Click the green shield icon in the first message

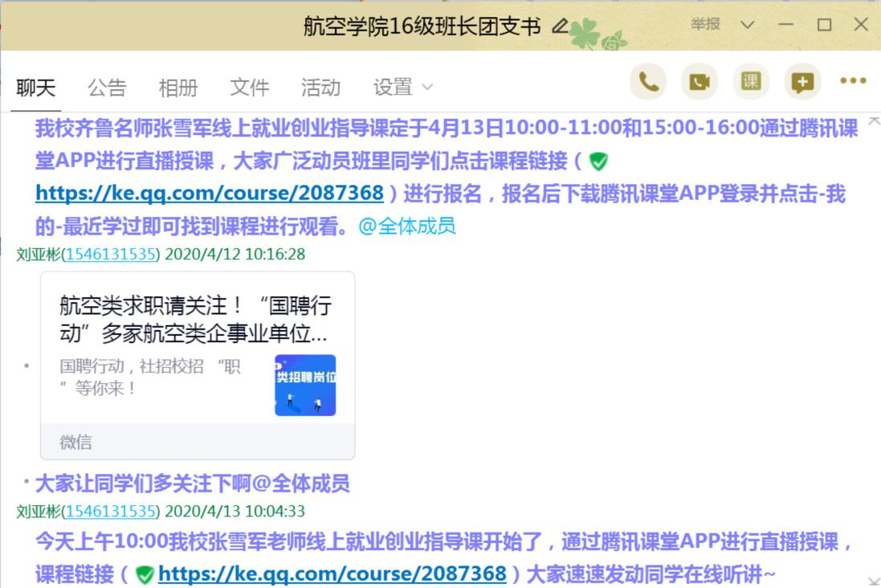(x=598, y=162)
